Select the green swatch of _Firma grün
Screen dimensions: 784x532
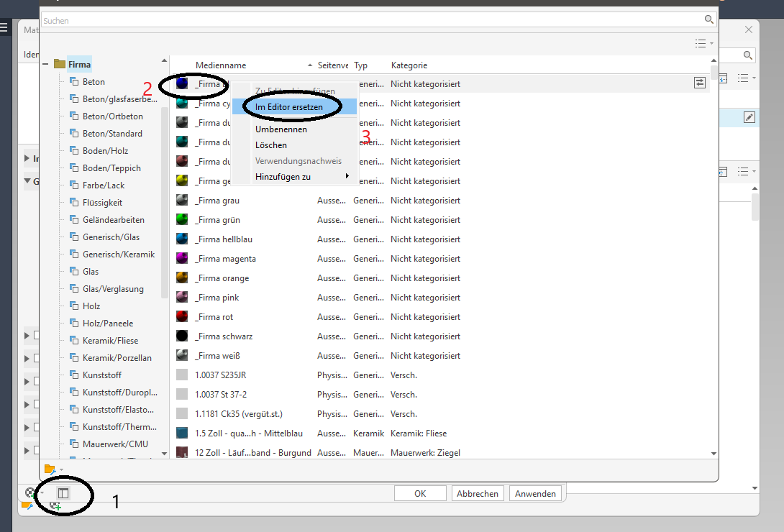(182, 220)
